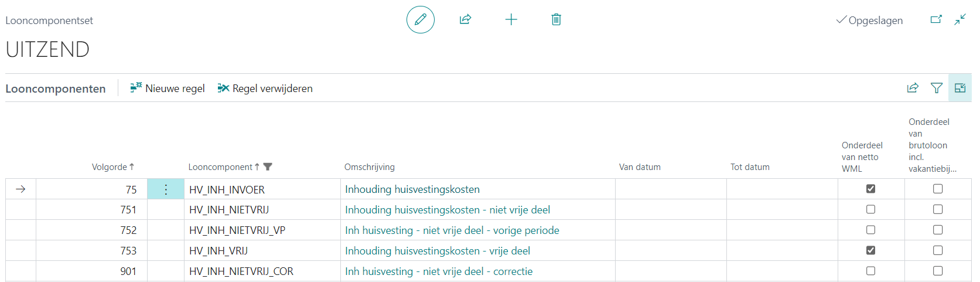Click the share icon in header

465,20
